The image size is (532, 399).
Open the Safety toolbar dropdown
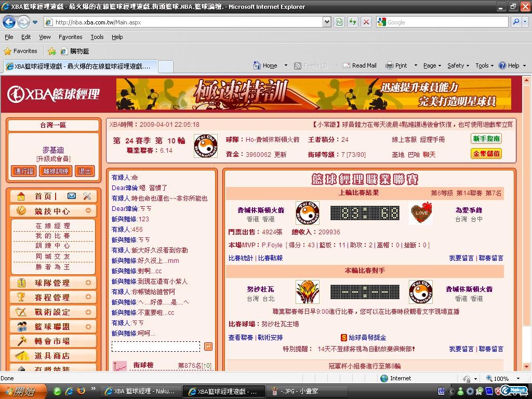(458, 65)
